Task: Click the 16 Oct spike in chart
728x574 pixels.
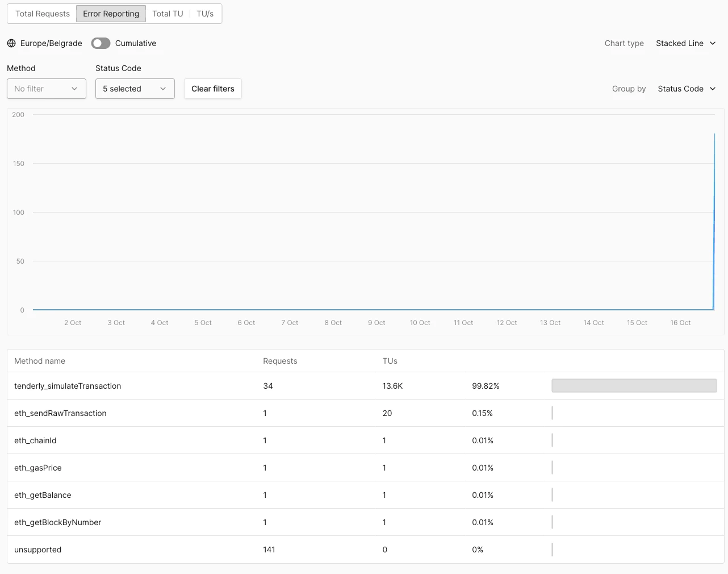Action: pos(714,222)
